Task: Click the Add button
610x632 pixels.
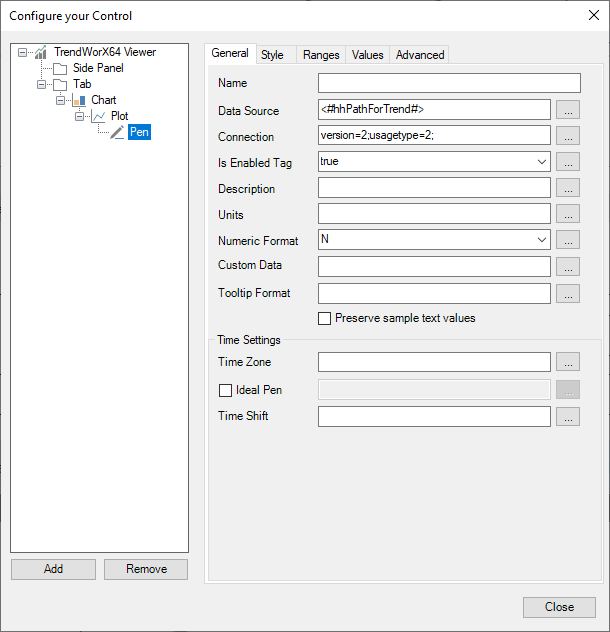Action: point(54,569)
